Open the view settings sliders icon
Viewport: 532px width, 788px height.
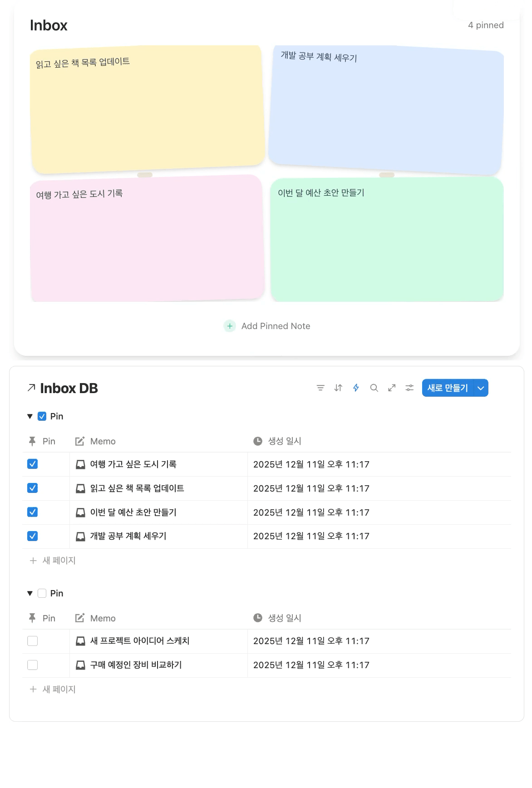tap(409, 388)
